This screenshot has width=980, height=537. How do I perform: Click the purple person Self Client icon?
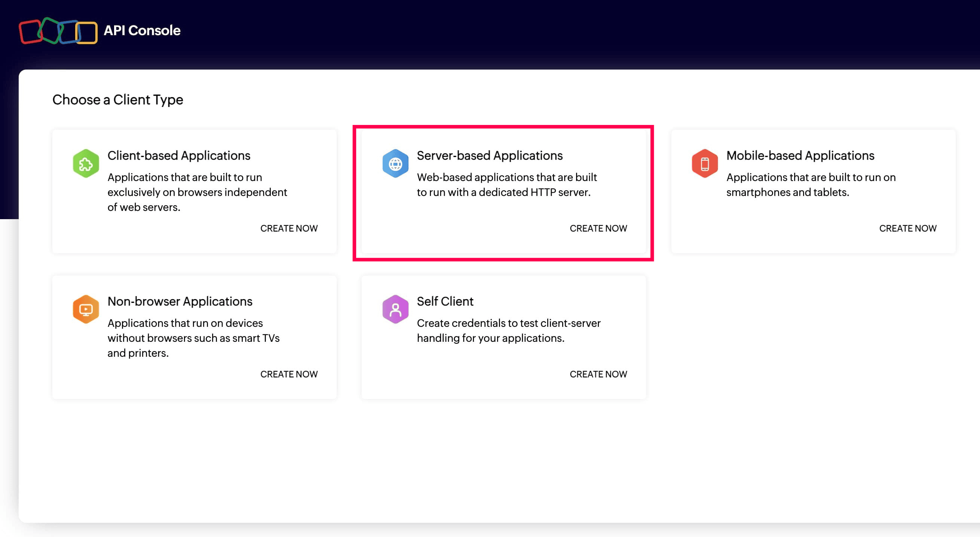tap(395, 309)
